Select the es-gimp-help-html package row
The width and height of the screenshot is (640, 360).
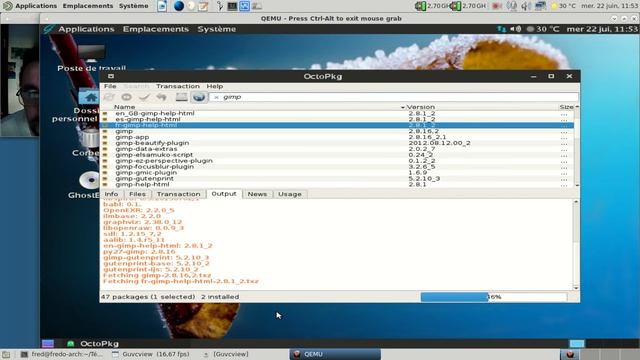pos(337,119)
